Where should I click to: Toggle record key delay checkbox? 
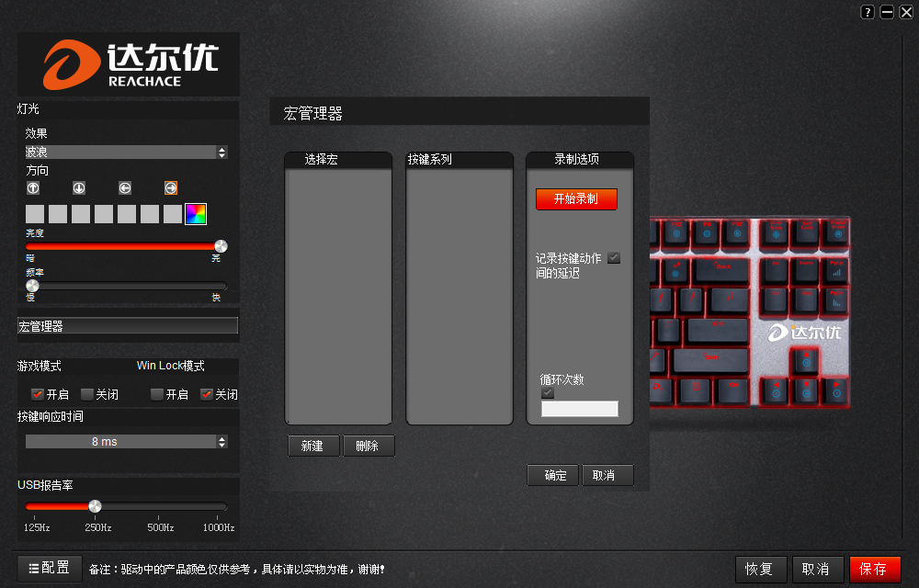point(614,258)
